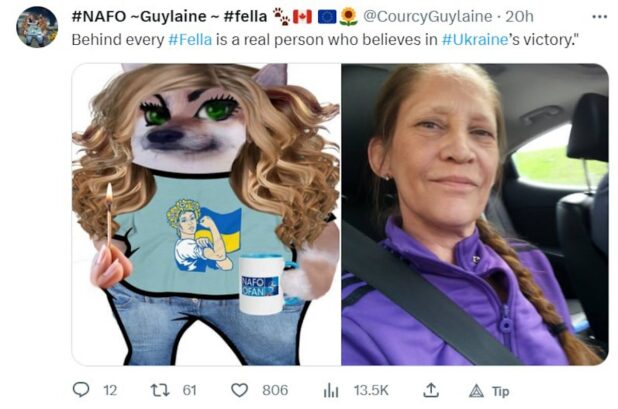The width and height of the screenshot is (618, 409).
Task: Click the 'Tip' text label
Action: pyautogui.click(x=501, y=391)
